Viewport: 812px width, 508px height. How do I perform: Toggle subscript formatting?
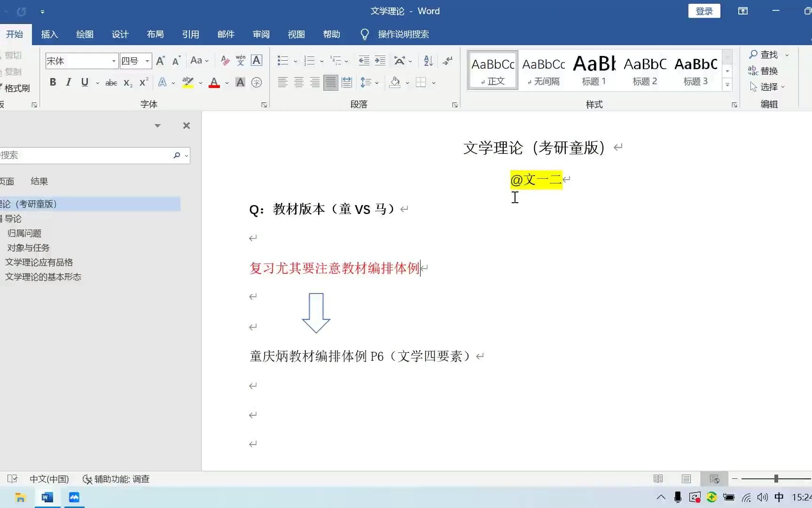[x=128, y=83]
